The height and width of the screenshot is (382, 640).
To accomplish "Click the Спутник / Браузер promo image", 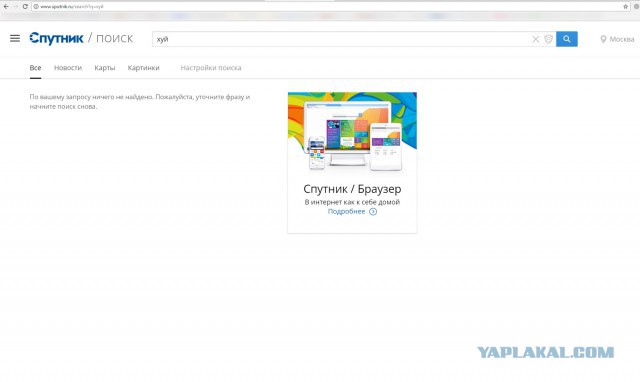I will 352,132.
